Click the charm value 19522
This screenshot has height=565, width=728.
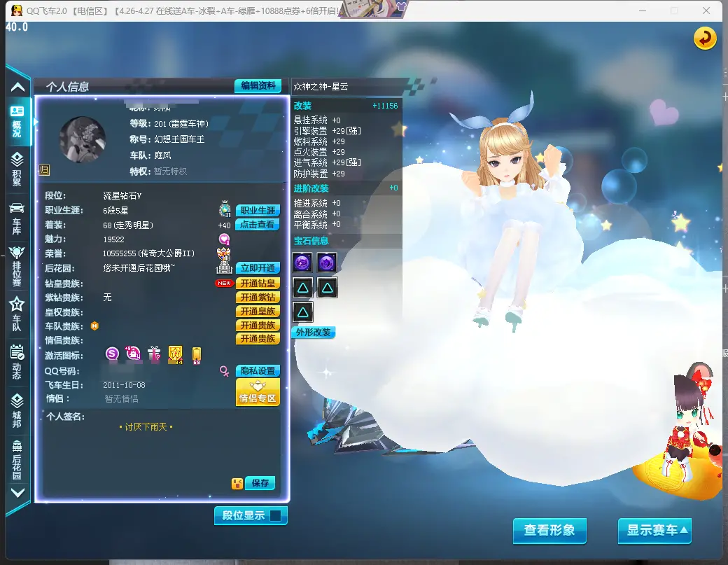tap(113, 239)
